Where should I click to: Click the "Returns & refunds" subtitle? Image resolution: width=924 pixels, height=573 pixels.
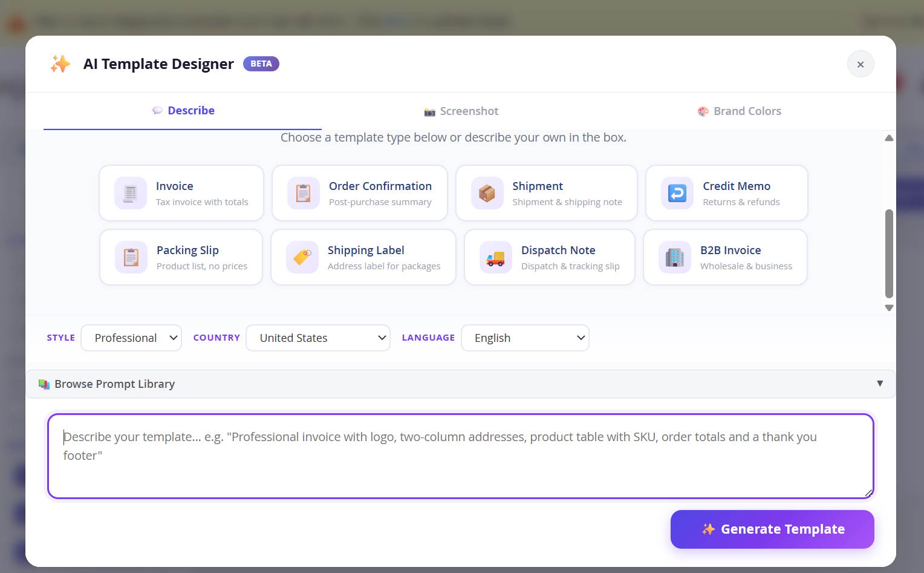point(741,202)
